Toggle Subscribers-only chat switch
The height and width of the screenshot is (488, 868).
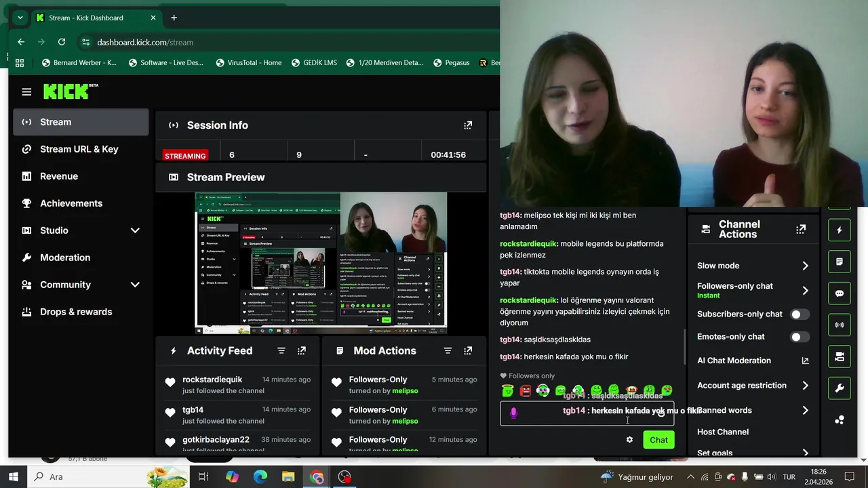[800, 314]
